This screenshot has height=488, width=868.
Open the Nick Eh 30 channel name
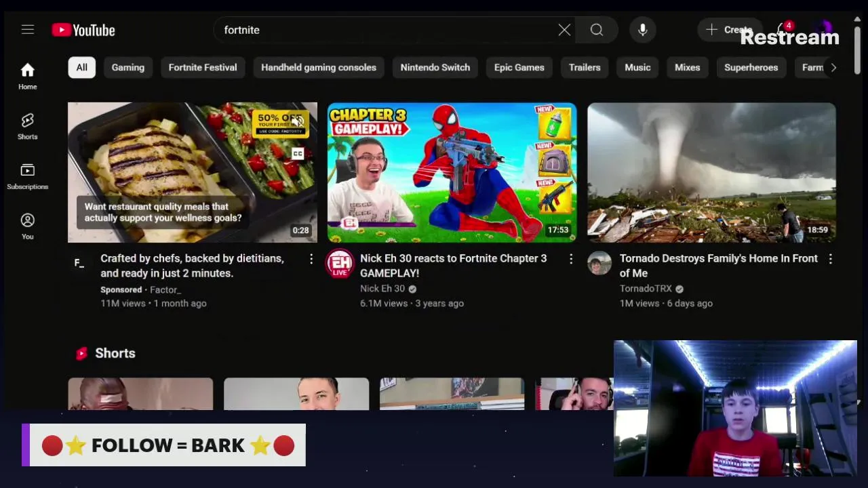click(382, 289)
